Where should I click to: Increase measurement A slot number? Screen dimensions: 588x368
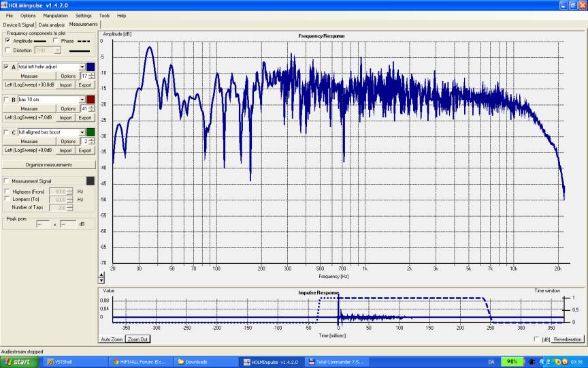click(x=91, y=74)
